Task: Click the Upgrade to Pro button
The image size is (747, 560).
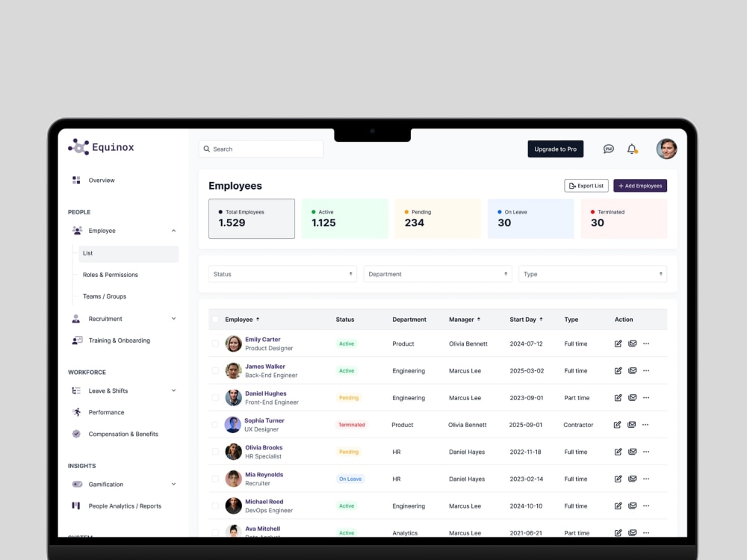Action: click(x=556, y=149)
